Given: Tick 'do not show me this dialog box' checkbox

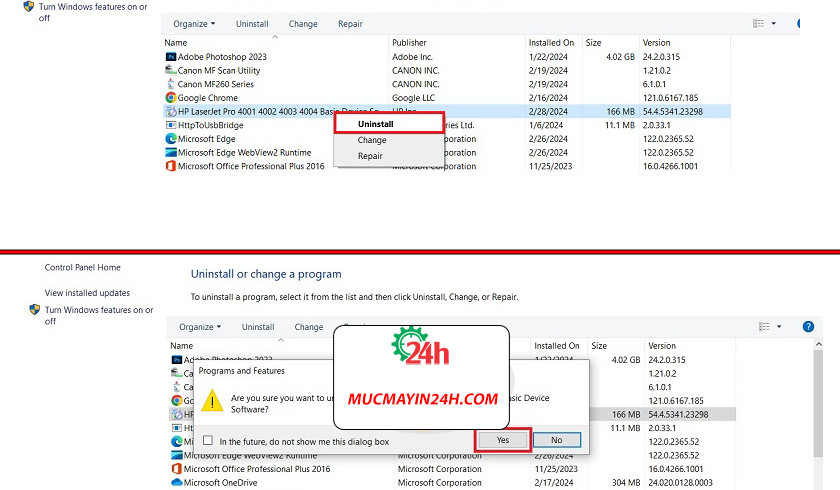Looking at the screenshot, I should [x=208, y=440].
